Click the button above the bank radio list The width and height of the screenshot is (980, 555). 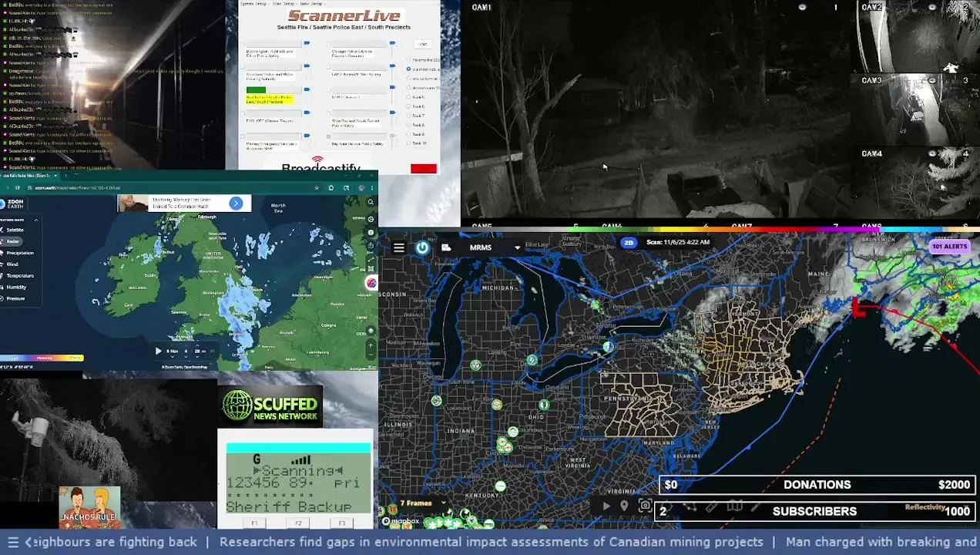pyautogui.click(x=422, y=44)
